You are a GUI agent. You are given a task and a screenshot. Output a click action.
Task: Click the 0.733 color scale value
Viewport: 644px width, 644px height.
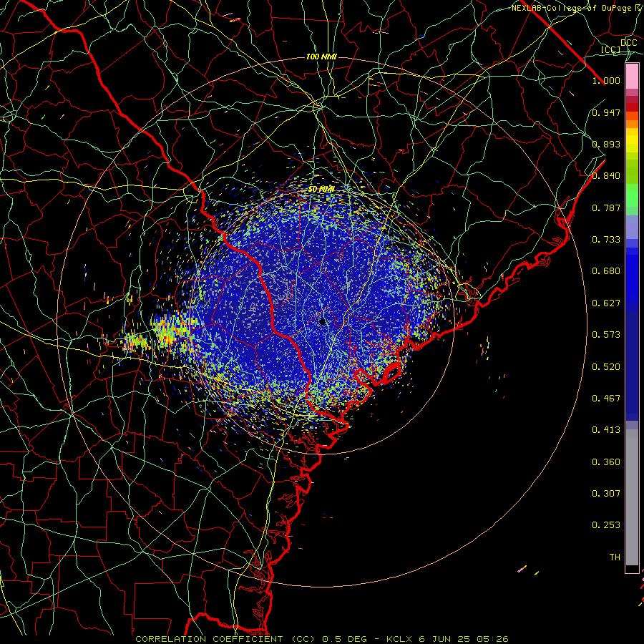pos(606,240)
